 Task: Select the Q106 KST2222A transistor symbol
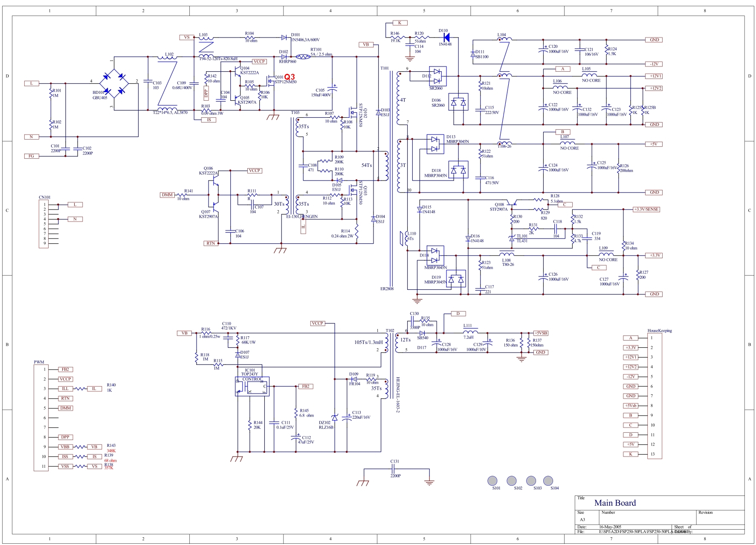pos(213,185)
